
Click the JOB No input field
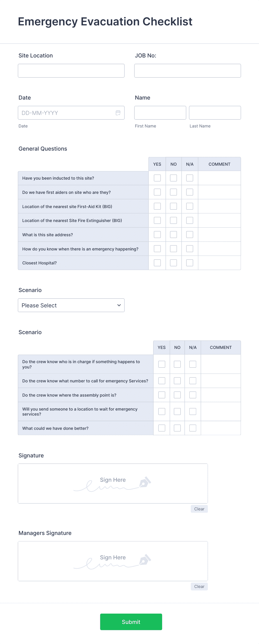click(x=187, y=71)
